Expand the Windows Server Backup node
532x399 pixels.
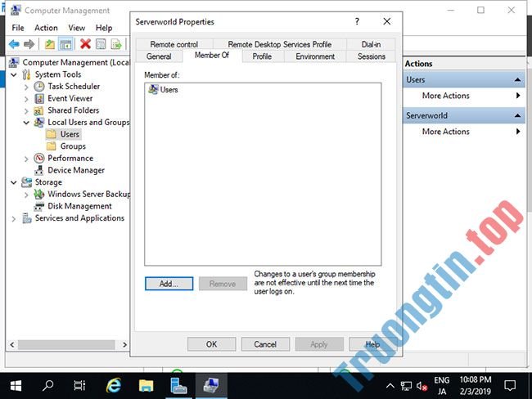tap(26, 195)
